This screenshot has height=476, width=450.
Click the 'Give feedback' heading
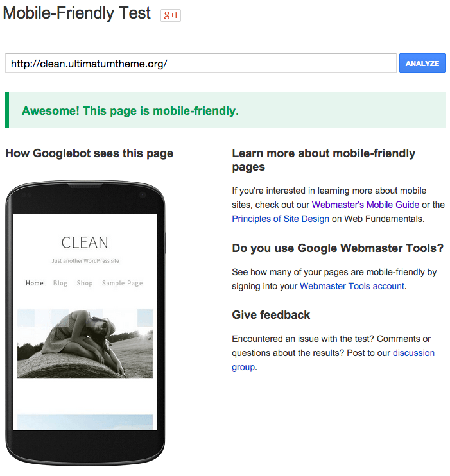(271, 315)
